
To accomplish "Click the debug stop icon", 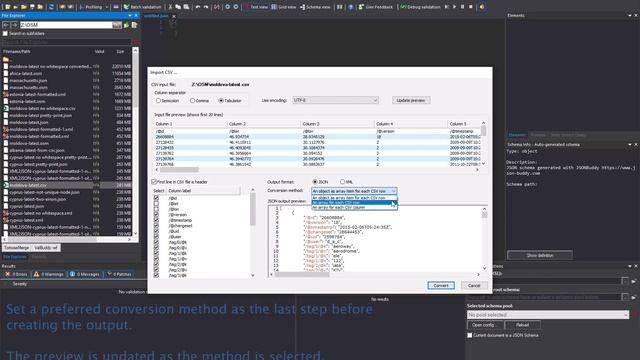I will pos(471,7).
